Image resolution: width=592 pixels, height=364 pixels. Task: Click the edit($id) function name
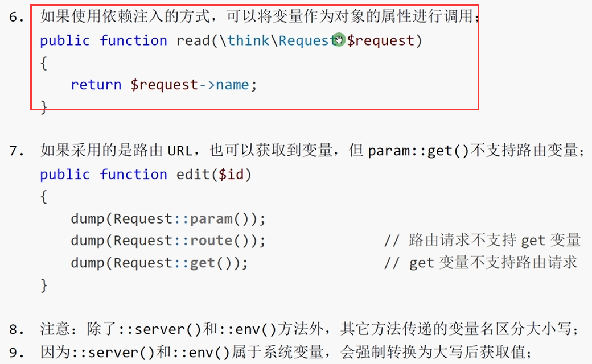pyautogui.click(x=213, y=174)
